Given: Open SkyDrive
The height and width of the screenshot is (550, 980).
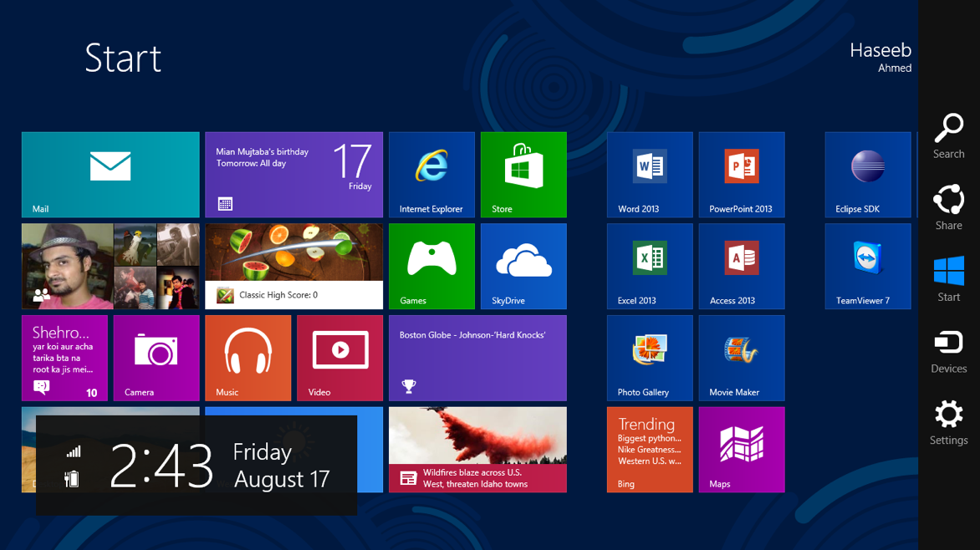Looking at the screenshot, I should coord(523,266).
